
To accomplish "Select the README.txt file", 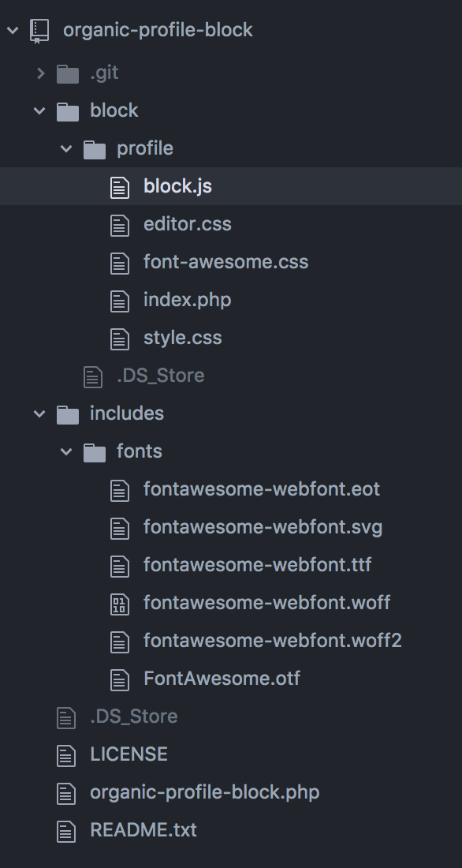I will click(143, 830).
